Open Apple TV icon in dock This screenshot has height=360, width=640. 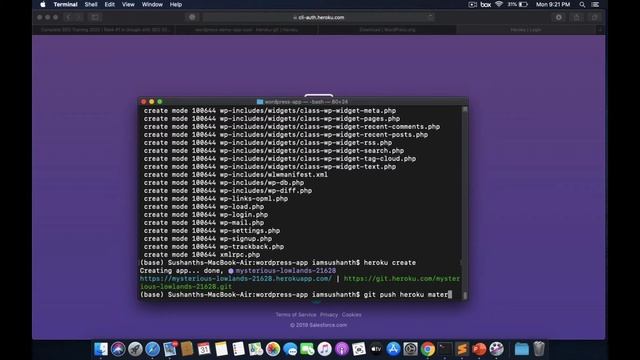(x=376, y=349)
